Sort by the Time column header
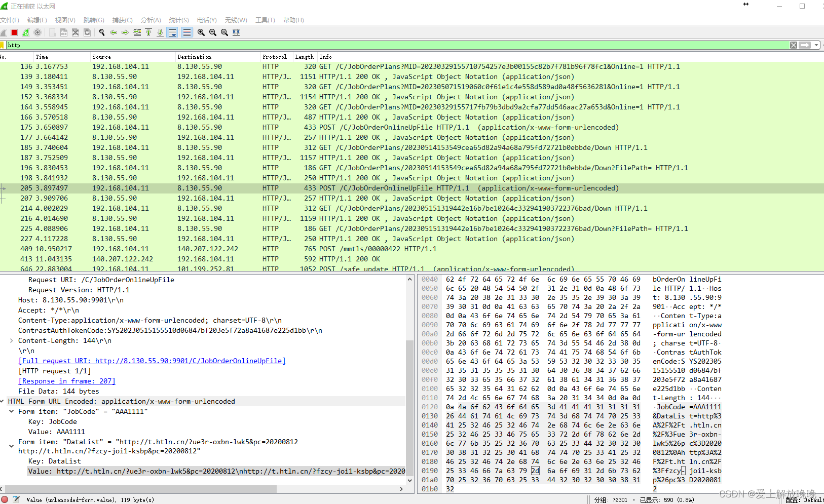 (x=62, y=57)
